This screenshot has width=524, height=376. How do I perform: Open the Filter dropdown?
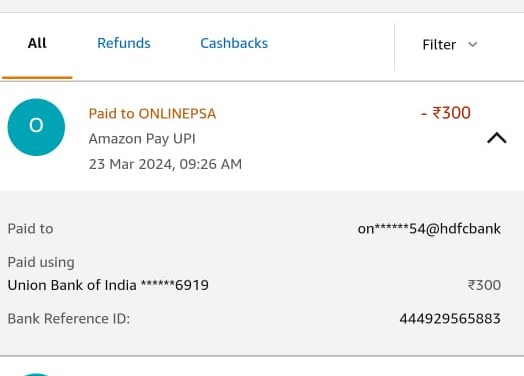click(450, 45)
